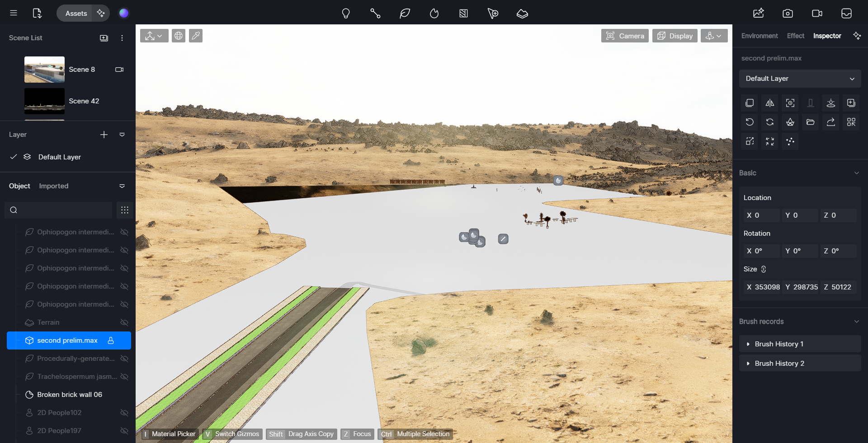Image resolution: width=868 pixels, height=443 pixels.
Task: Click the purple sphere AI agent icon
Action: pyautogui.click(x=124, y=13)
